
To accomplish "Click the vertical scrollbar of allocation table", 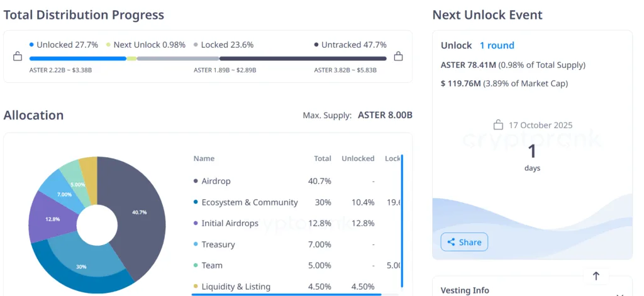I will tap(402, 221).
